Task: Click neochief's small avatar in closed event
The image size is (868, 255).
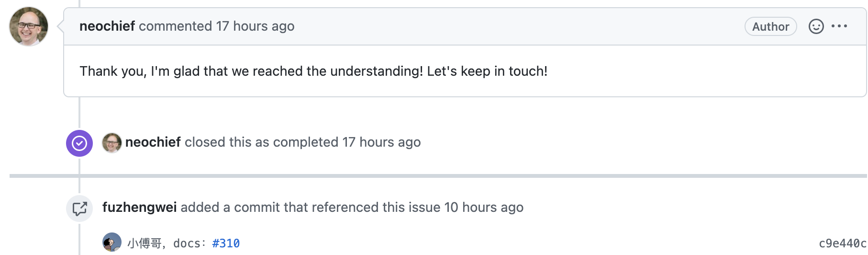Action: (x=112, y=143)
